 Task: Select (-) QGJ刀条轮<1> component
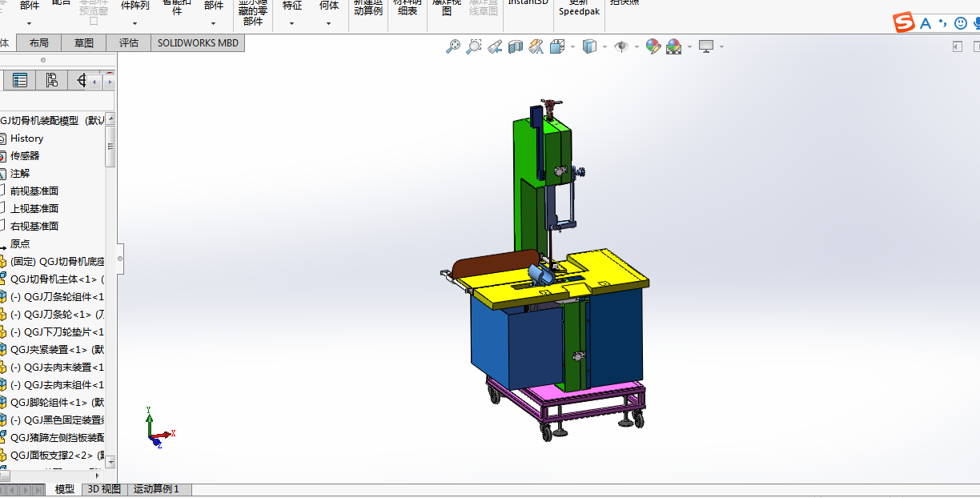58,315
